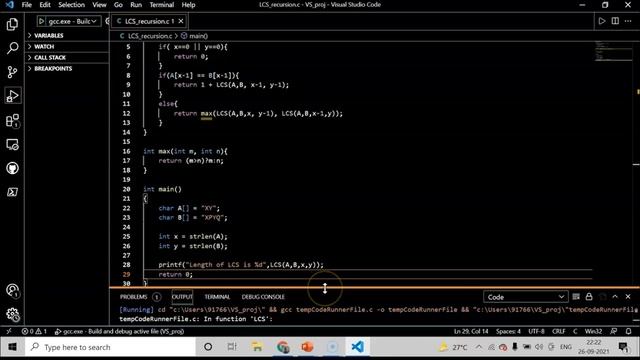Screen dimensions: 640x360
Task: Open Chrome from taskbar
Action: (282, 347)
